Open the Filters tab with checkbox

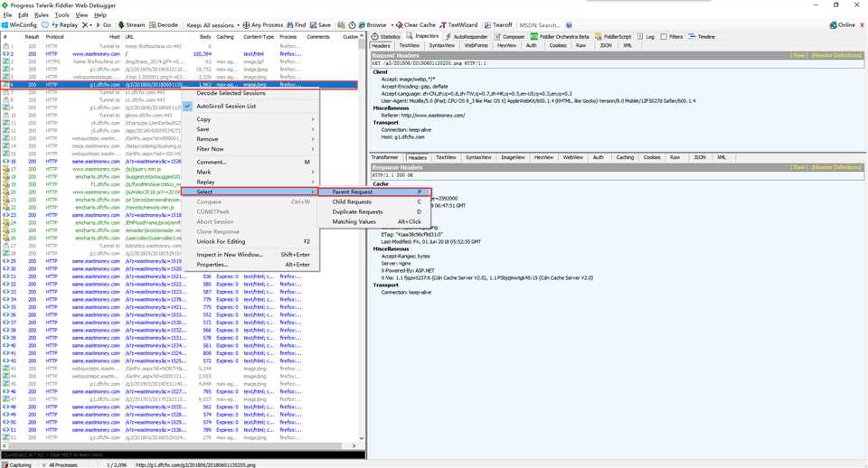[x=672, y=36]
